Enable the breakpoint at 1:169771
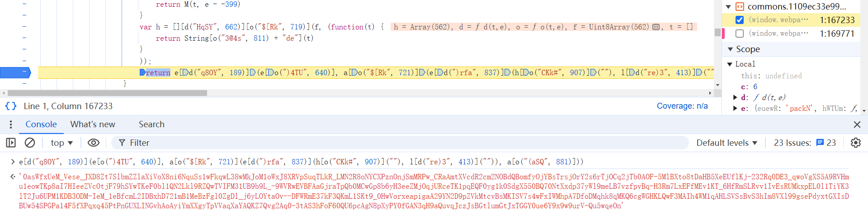 point(740,34)
